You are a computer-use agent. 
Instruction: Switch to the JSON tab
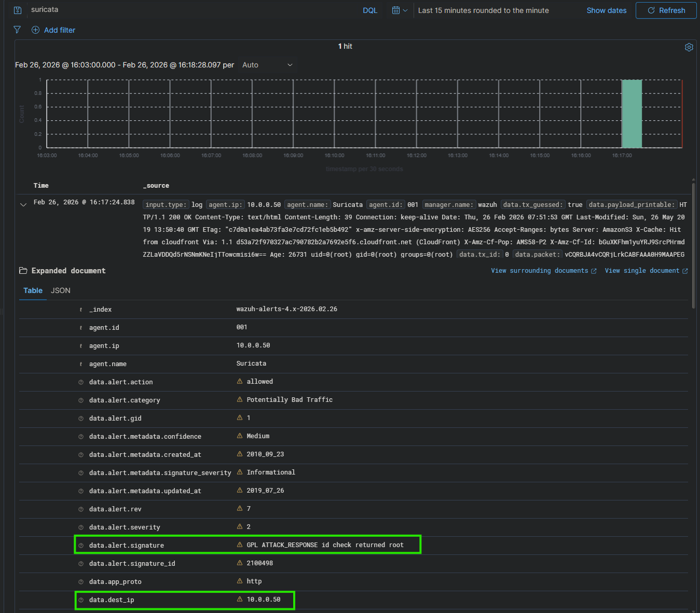pyautogui.click(x=60, y=290)
